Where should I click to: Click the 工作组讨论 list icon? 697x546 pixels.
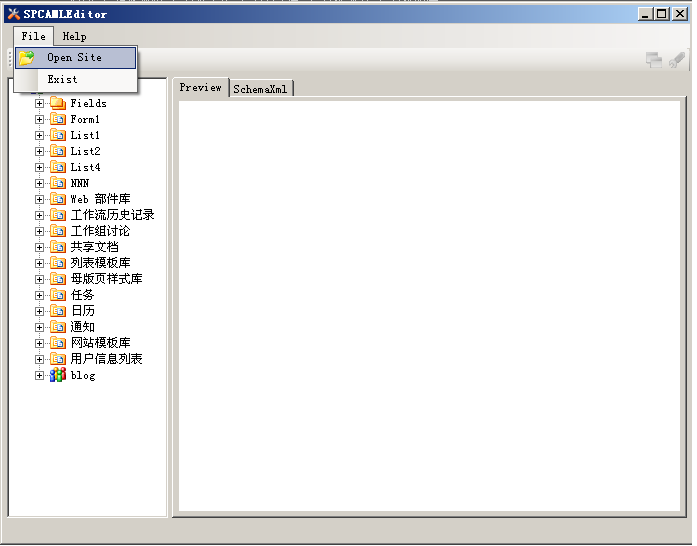(x=58, y=231)
